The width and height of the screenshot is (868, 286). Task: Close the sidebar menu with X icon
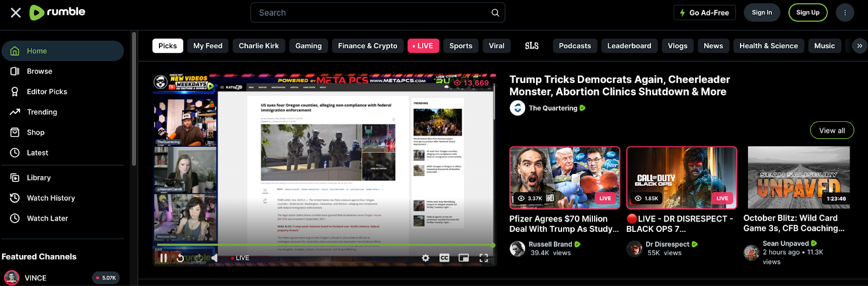(16, 12)
